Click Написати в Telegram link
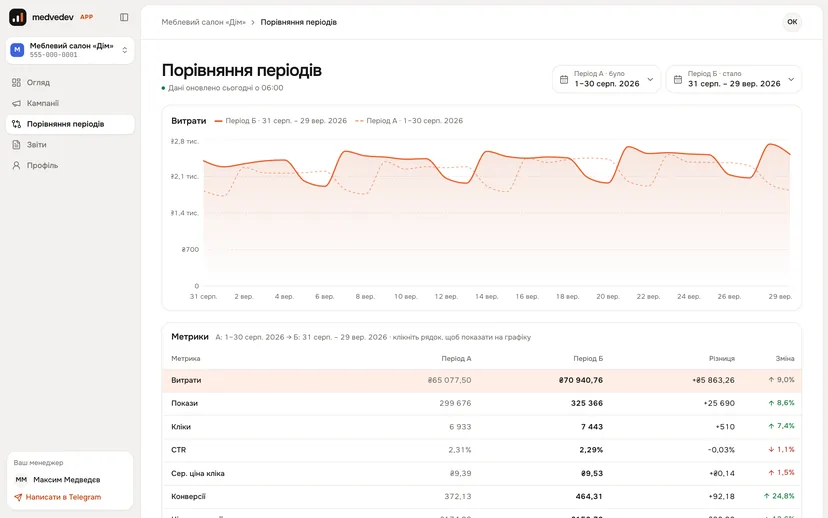The width and height of the screenshot is (828, 518). coord(63,497)
